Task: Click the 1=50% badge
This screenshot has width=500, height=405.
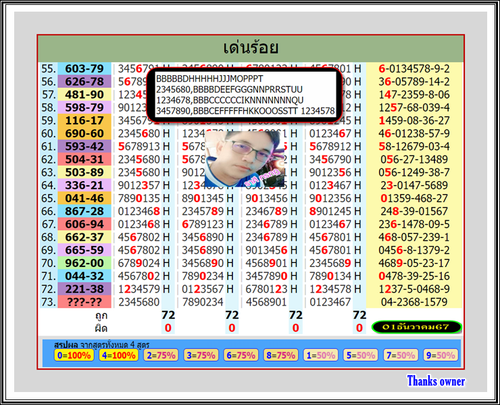Action: [321, 355]
